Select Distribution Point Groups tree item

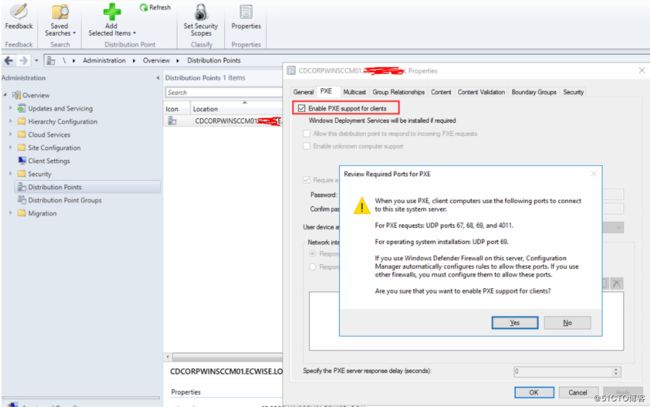(x=65, y=200)
